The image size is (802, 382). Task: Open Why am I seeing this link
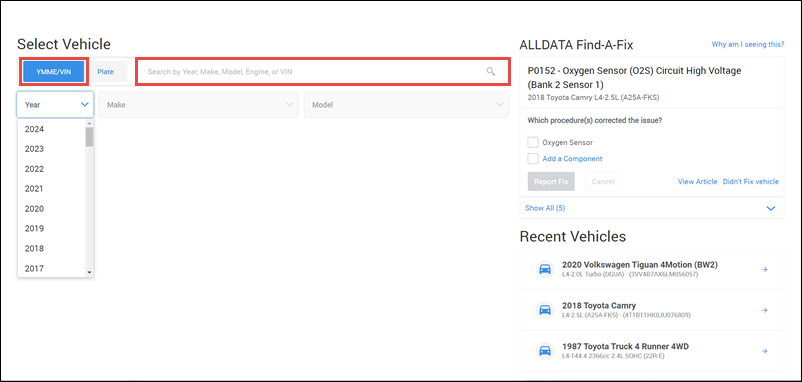click(x=748, y=44)
